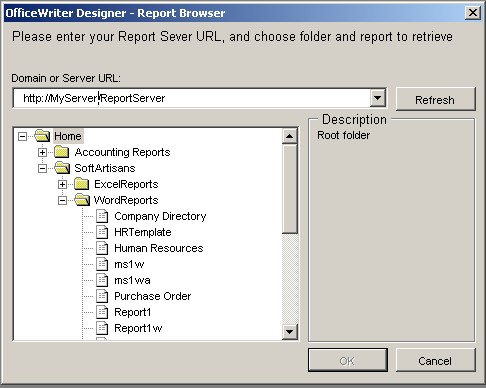Select the ms1wa report item
Viewport: 486px width, 388px height.
click(132, 280)
